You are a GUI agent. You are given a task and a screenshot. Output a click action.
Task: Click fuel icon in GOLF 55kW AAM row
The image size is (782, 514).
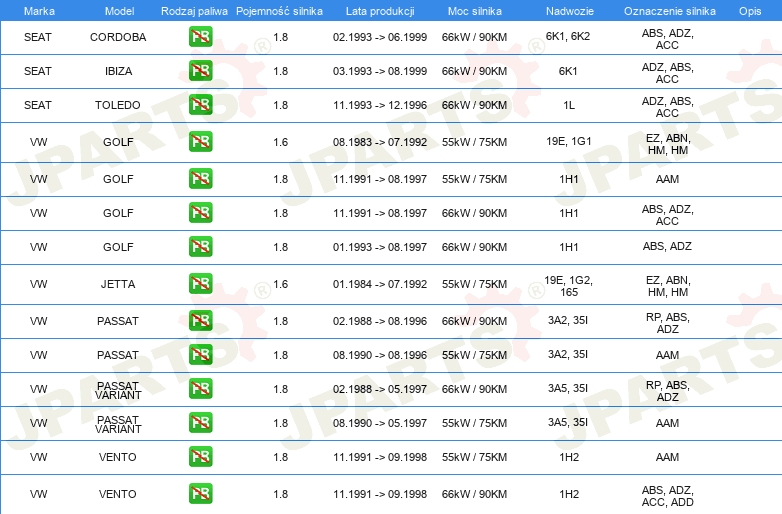(x=200, y=178)
